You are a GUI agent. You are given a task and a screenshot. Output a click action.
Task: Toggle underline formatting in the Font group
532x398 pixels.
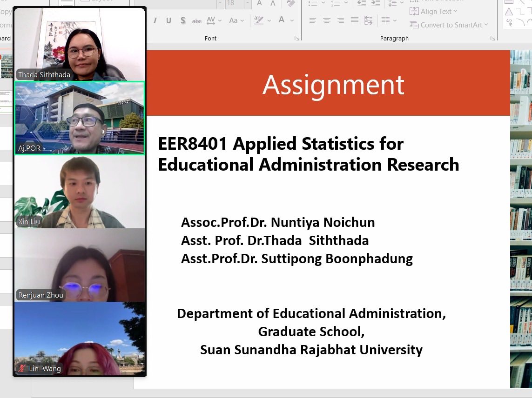click(x=168, y=20)
